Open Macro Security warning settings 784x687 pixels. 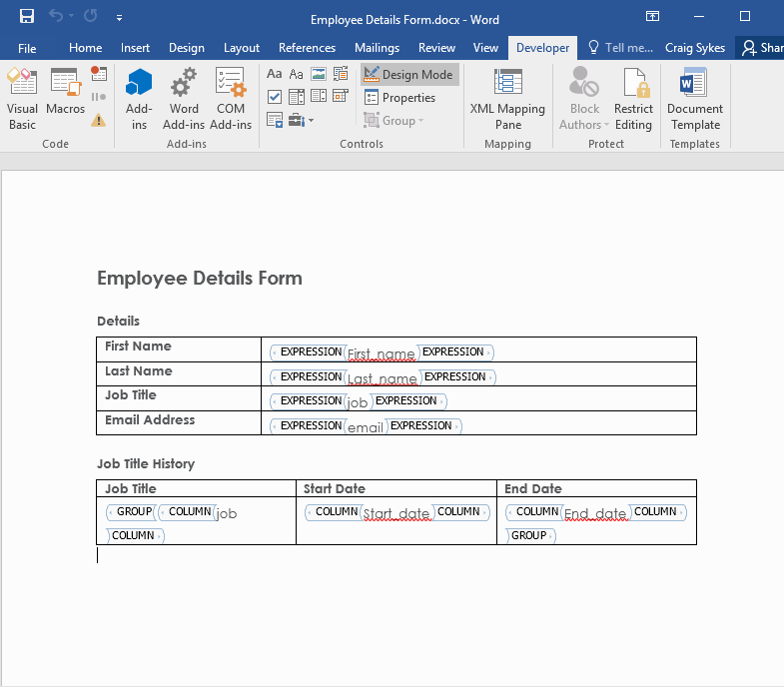pyautogui.click(x=99, y=120)
